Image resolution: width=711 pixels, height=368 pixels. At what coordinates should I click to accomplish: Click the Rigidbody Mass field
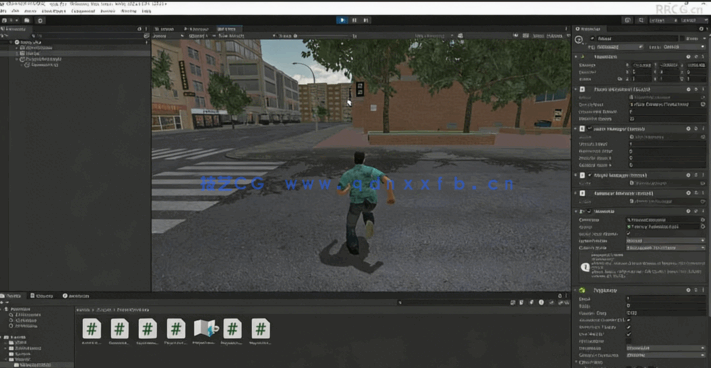(x=666, y=299)
